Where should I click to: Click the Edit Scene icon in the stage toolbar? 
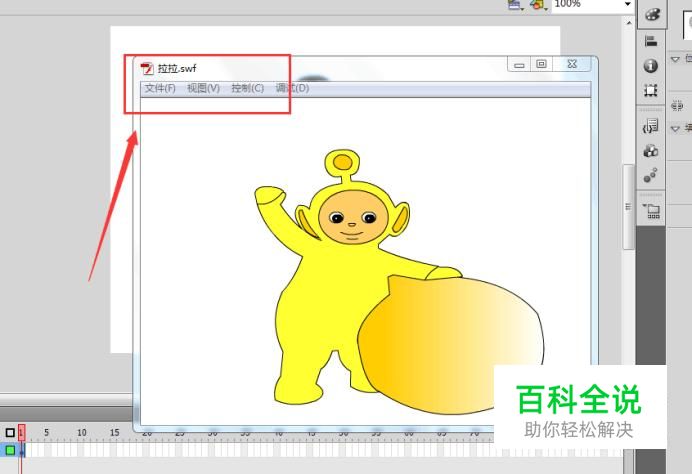click(x=515, y=5)
